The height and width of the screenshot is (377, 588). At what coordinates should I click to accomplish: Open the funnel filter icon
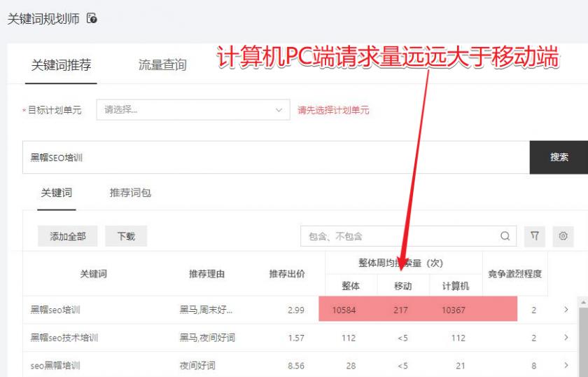[534, 237]
